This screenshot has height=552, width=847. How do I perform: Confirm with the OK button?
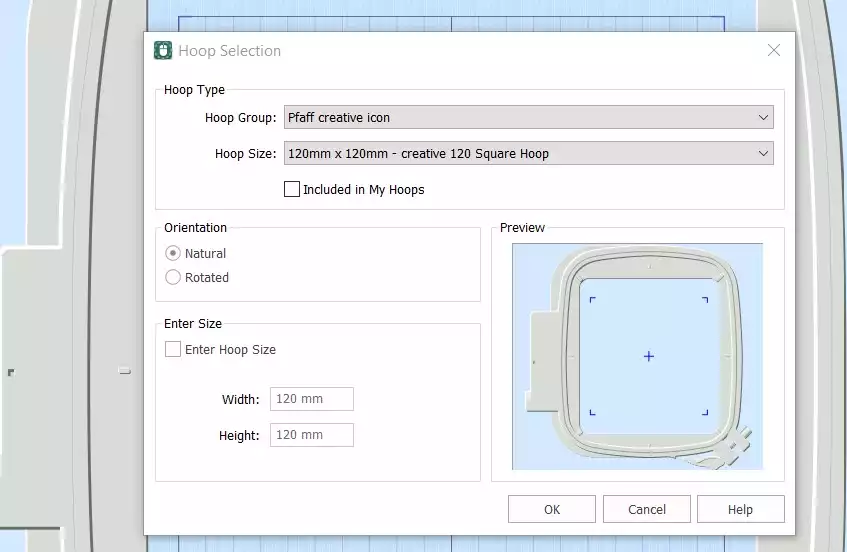pos(552,509)
